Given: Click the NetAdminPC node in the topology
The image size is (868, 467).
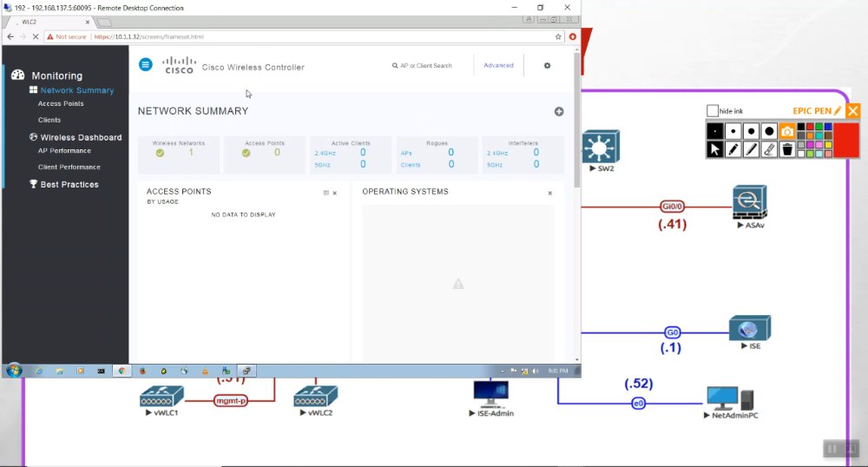Looking at the screenshot, I should (x=730, y=398).
